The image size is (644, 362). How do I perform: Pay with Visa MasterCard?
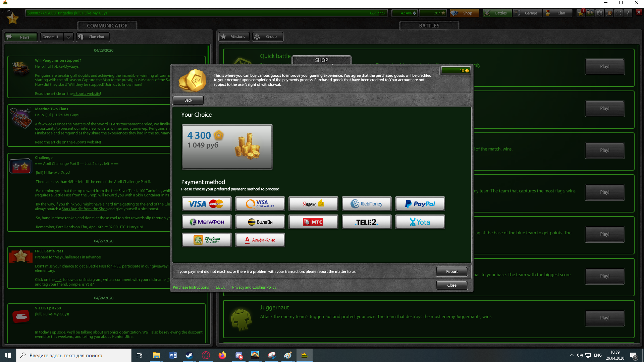point(207,204)
